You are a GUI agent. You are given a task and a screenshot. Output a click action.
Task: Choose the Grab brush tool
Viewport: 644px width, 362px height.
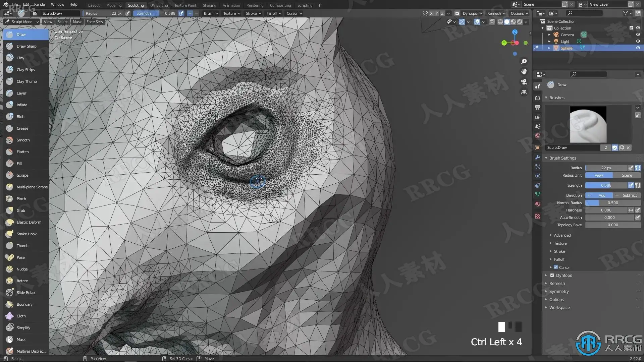tap(21, 210)
